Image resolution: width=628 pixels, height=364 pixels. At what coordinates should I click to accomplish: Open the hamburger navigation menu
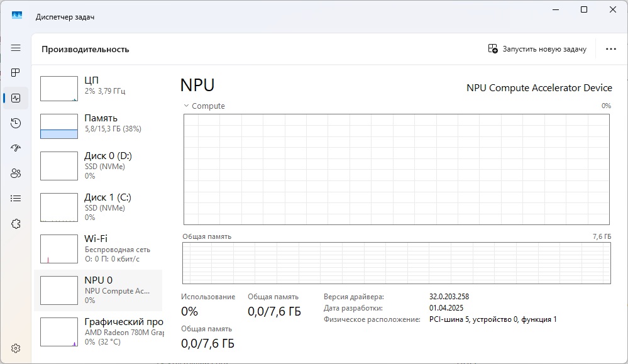[16, 48]
